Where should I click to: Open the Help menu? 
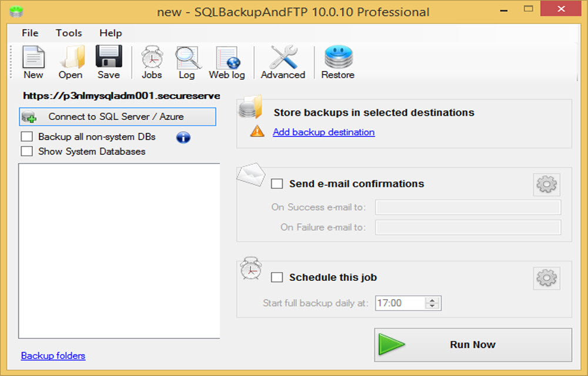(111, 33)
